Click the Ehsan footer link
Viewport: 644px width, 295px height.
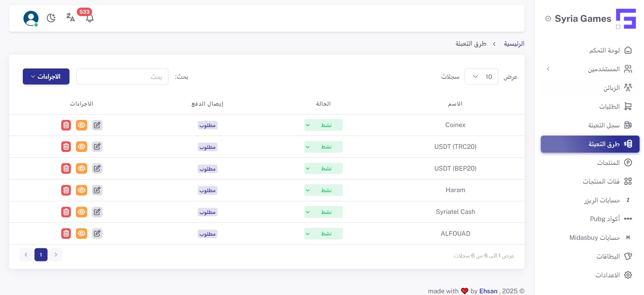click(488, 291)
